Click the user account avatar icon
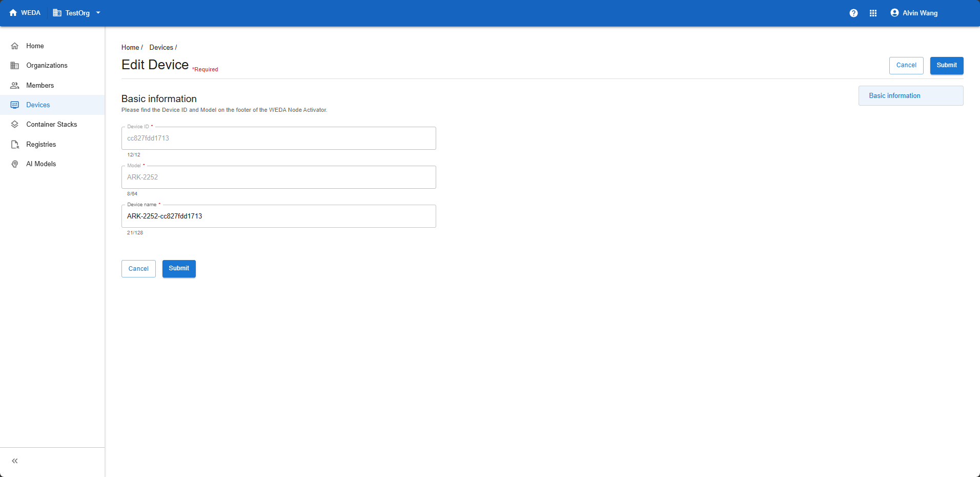980x477 pixels. point(894,13)
